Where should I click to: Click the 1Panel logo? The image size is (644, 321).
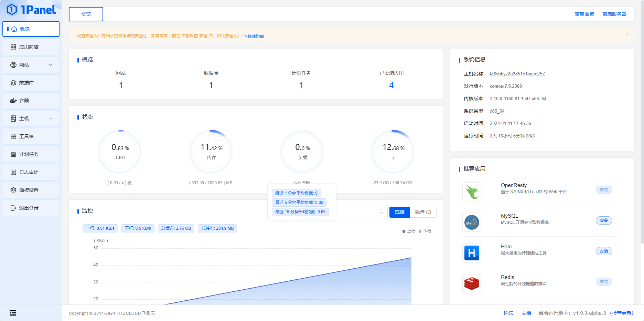(x=31, y=10)
